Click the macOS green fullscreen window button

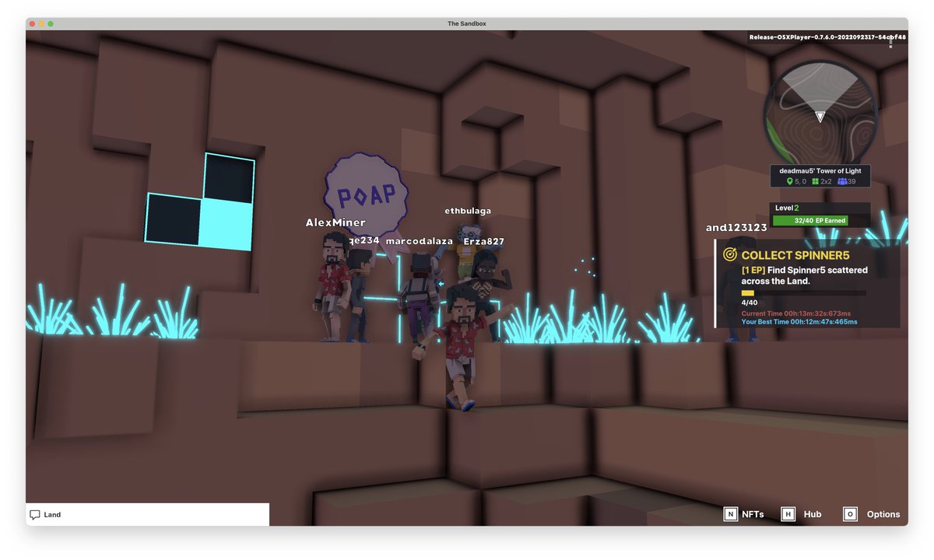coord(51,24)
